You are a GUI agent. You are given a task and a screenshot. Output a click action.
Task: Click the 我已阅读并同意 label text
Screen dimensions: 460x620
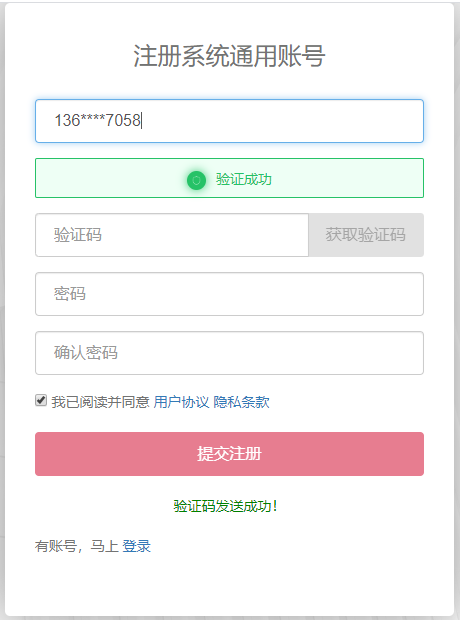click(x=100, y=402)
